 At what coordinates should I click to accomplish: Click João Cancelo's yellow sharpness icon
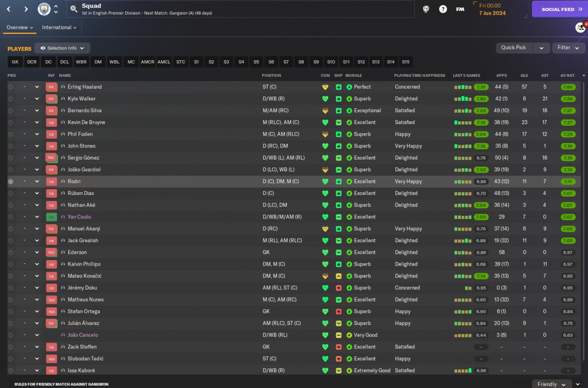tap(339, 335)
